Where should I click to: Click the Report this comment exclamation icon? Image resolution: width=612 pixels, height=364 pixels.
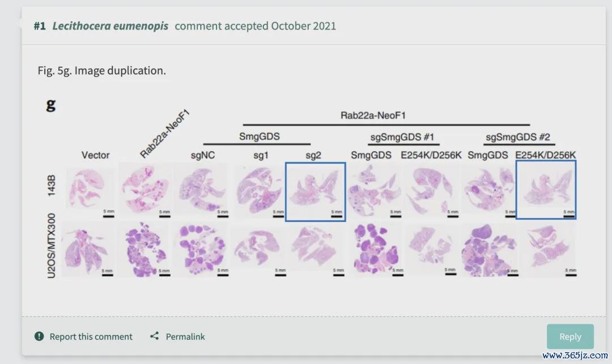(x=39, y=336)
